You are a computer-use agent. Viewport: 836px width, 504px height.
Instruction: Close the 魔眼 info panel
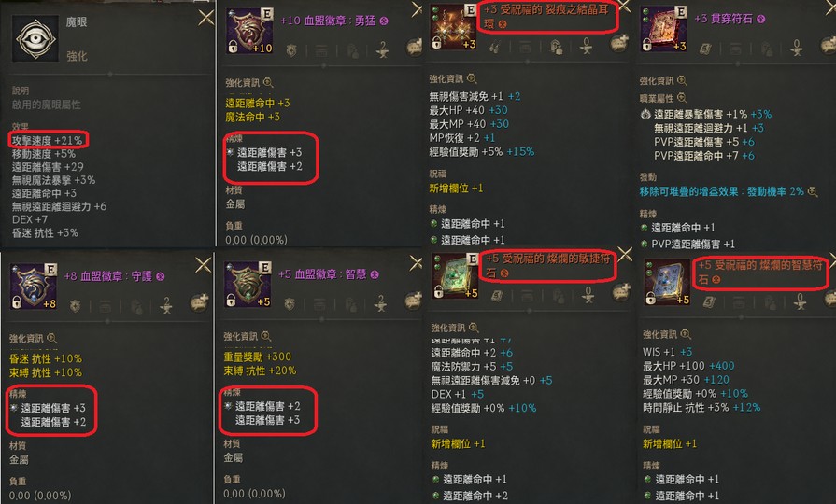(205, 18)
